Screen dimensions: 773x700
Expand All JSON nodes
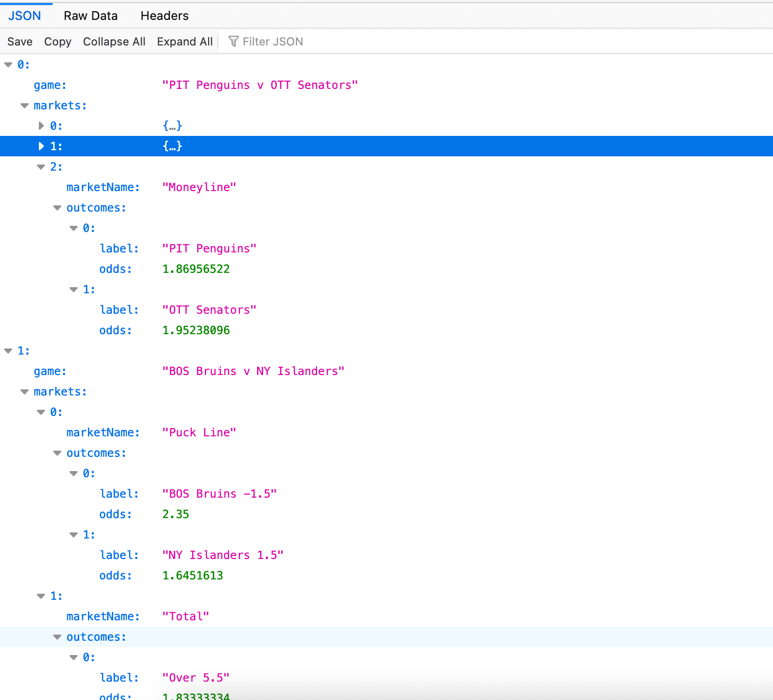pos(185,42)
